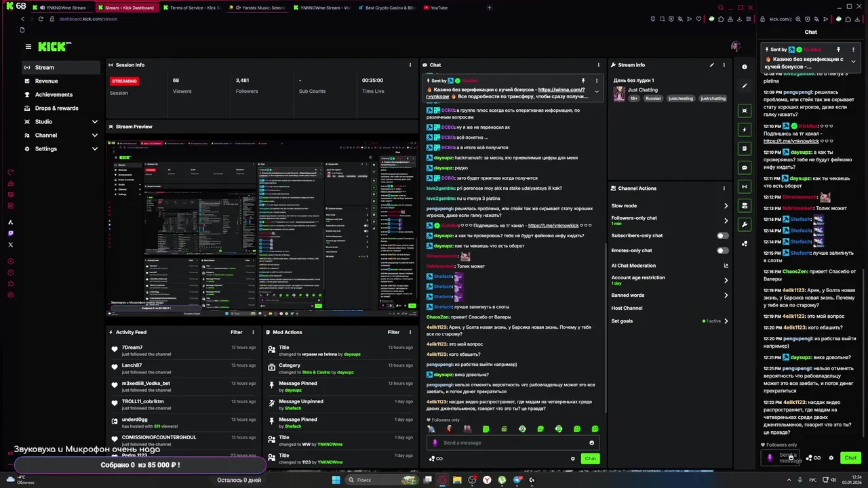Open the winna.com link in pinned message
The height and width of the screenshot is (488, 868).
tap(561, 89)
